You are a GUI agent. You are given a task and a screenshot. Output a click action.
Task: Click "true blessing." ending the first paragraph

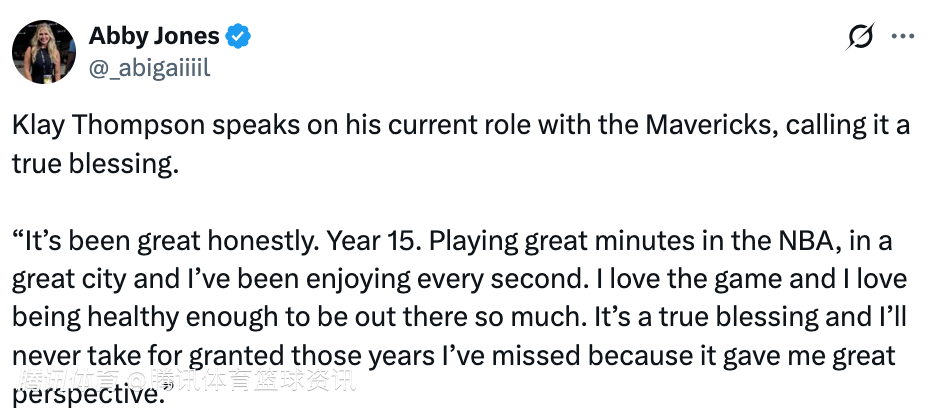[95, 164]
